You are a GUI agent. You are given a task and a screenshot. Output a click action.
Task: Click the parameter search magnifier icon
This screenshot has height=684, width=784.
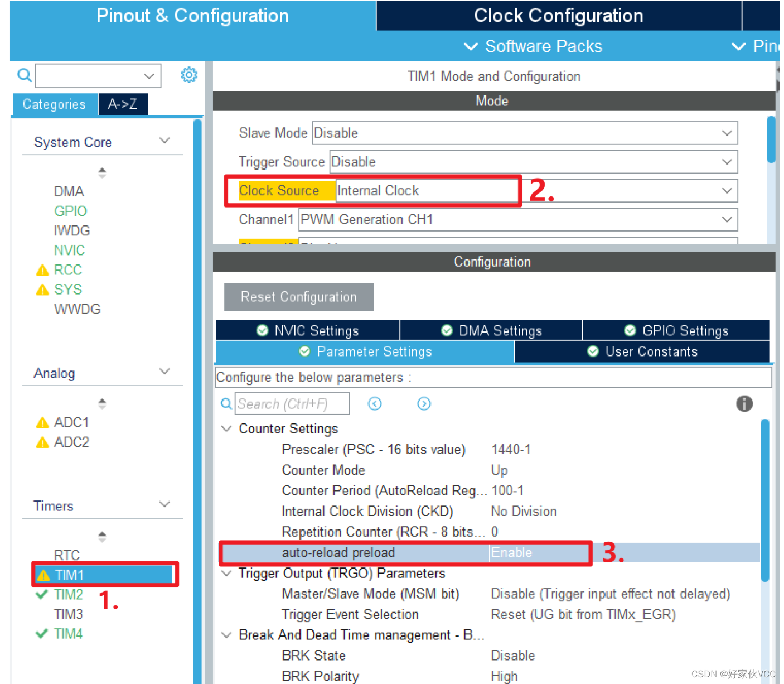coord(226,403)
